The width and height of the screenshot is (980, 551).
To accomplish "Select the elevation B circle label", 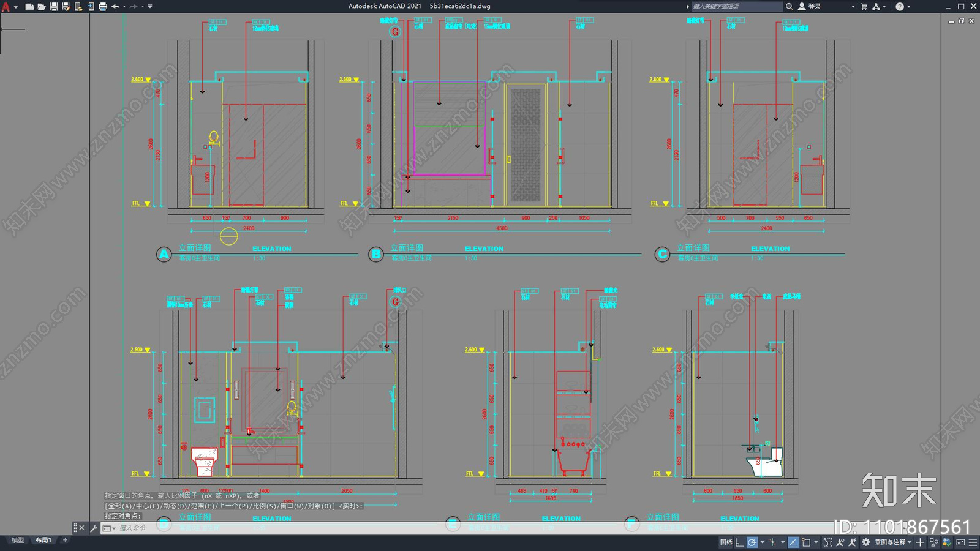I will click(376, 254).
